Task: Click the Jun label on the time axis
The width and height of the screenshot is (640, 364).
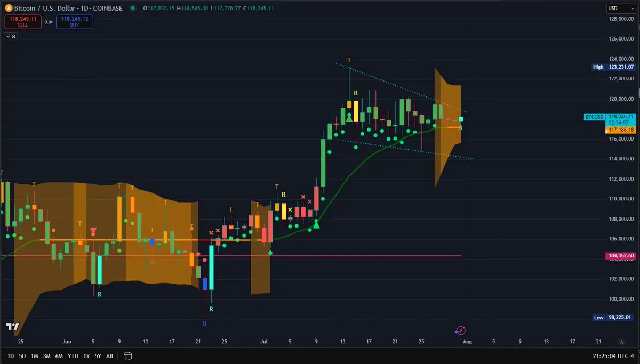Action: (67, 342)
